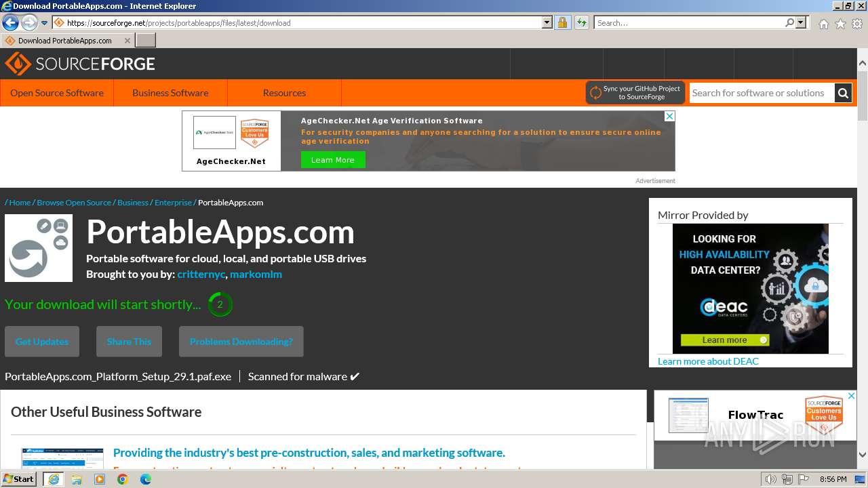Click the 8:56 PM system clock
Image resolution: width=868 pixels, height=488 pixels.
(833, 479)
